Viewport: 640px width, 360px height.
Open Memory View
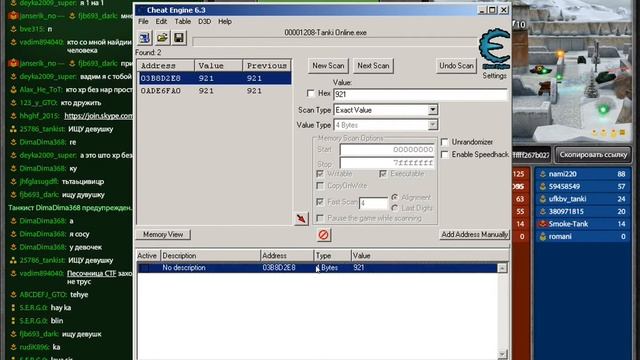point(163,235)
